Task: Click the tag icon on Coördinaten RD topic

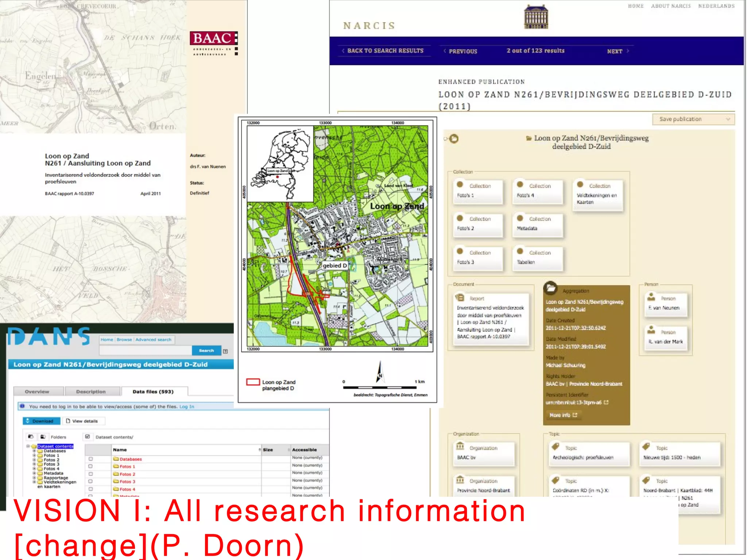Action: (556, 480)
